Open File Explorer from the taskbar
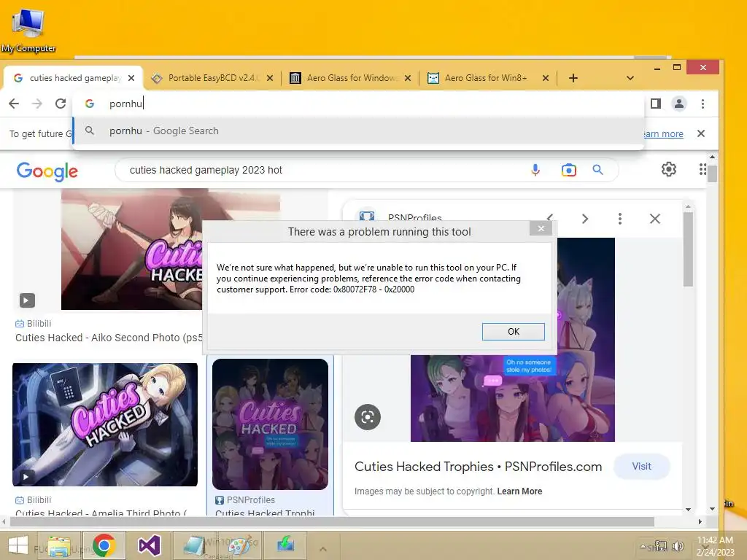 pos(59,545)
